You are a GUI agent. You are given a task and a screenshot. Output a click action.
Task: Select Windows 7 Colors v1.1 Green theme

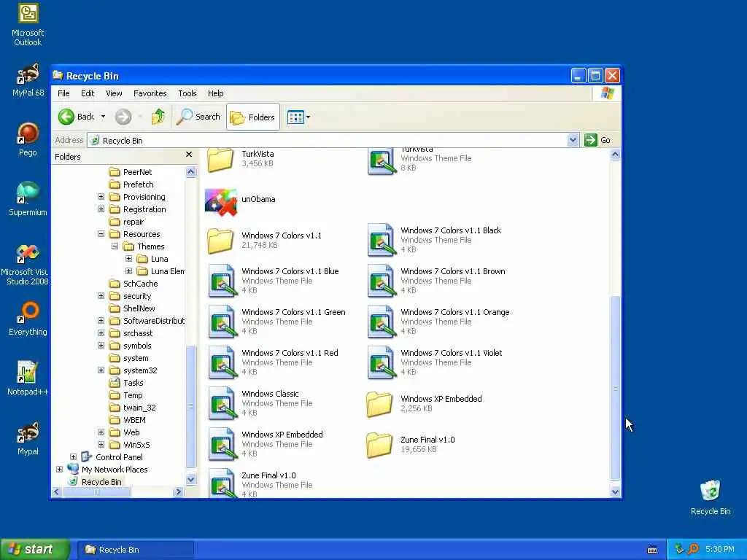pos(277,322)
